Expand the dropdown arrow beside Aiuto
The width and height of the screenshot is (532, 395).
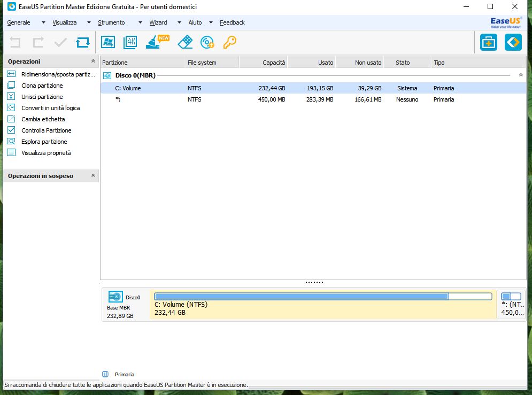pos(211,23)
